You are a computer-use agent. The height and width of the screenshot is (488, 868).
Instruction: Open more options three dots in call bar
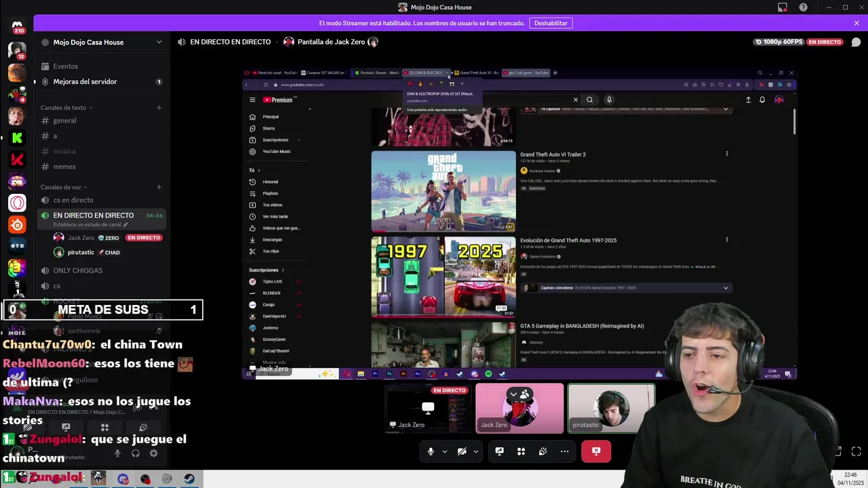click(564, 451)
